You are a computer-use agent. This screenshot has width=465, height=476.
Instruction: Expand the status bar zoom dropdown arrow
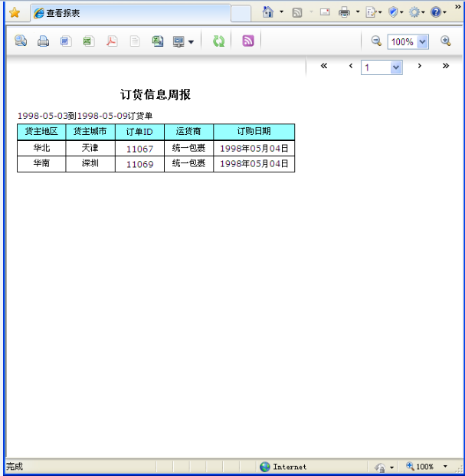(x=445, y=466)
